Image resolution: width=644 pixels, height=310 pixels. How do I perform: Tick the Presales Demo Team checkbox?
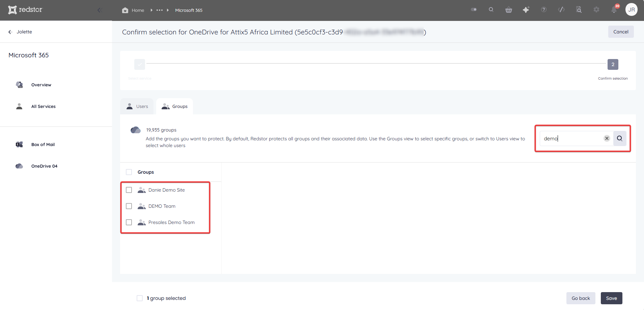(129, 222)
